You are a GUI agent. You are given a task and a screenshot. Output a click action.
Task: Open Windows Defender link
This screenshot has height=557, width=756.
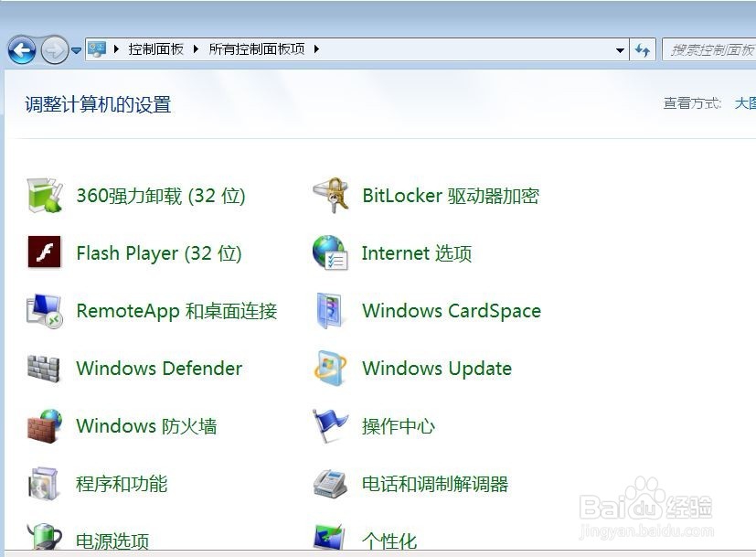(x=159, y=369)
